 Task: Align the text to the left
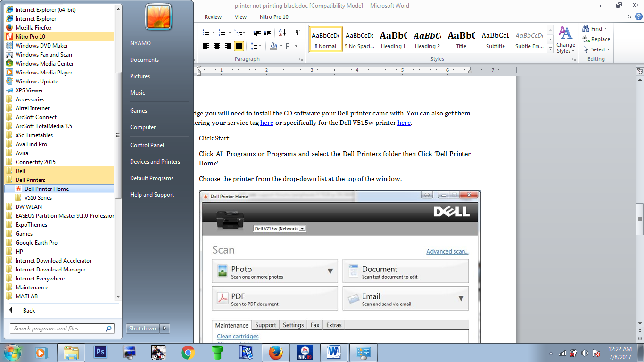tap(206, 46)
